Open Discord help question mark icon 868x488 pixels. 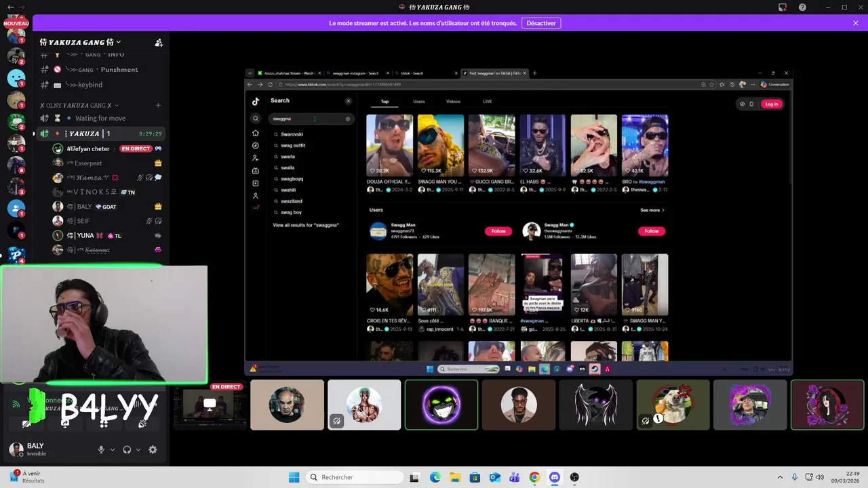(x=803, y=7)
